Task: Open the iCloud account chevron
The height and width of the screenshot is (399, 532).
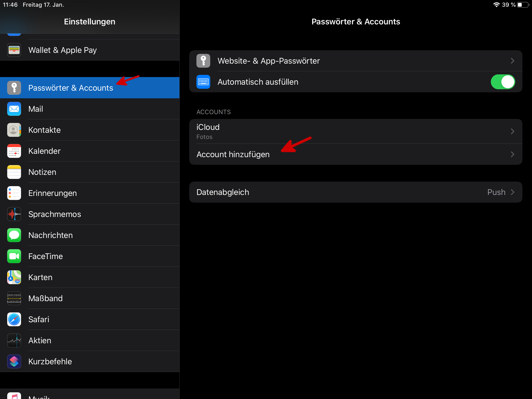Action: pos(512,131)
